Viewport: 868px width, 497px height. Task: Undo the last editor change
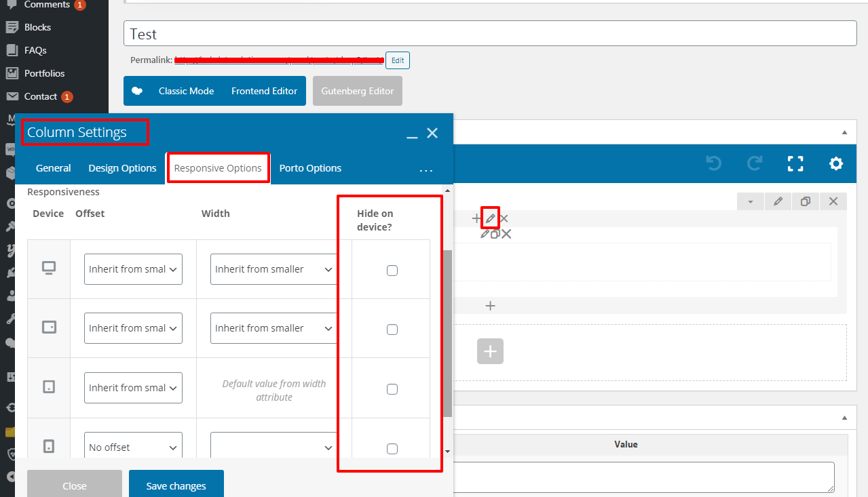713,163
